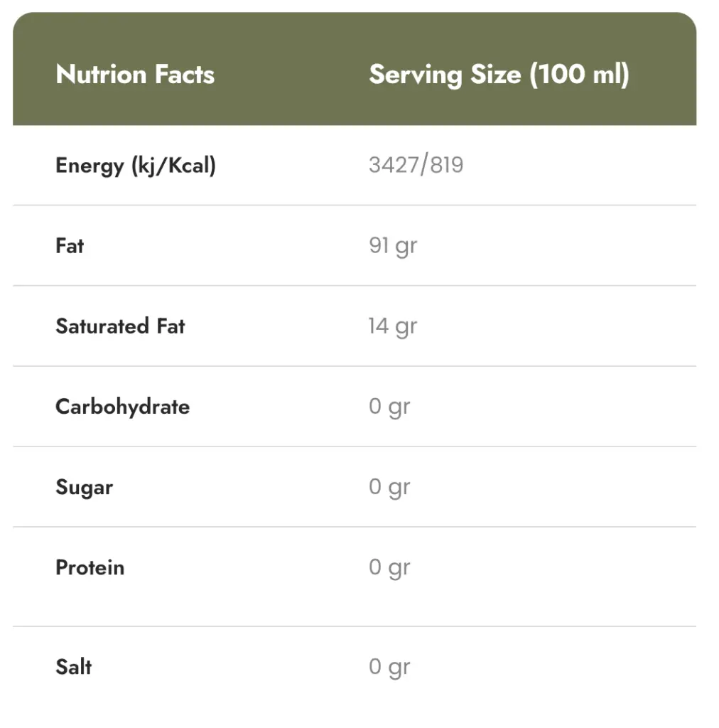Click the "0 gr" value beside Protein
Image resolution: width=719 pixels, height=728 pixels.
389,568
